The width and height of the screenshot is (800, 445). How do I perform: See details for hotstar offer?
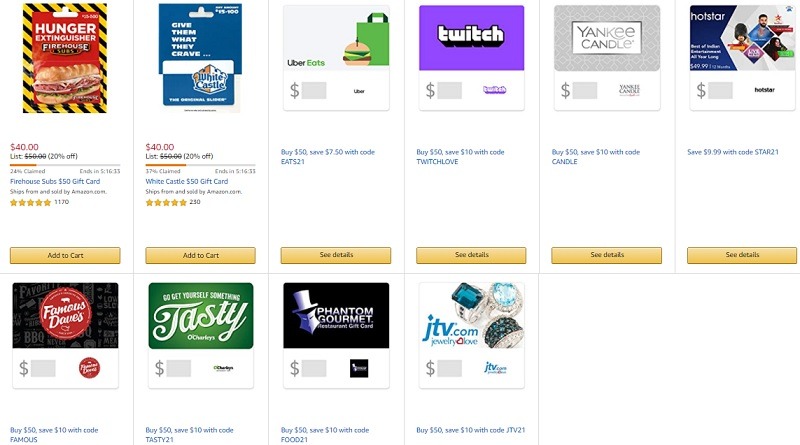(x=742, y=255)
